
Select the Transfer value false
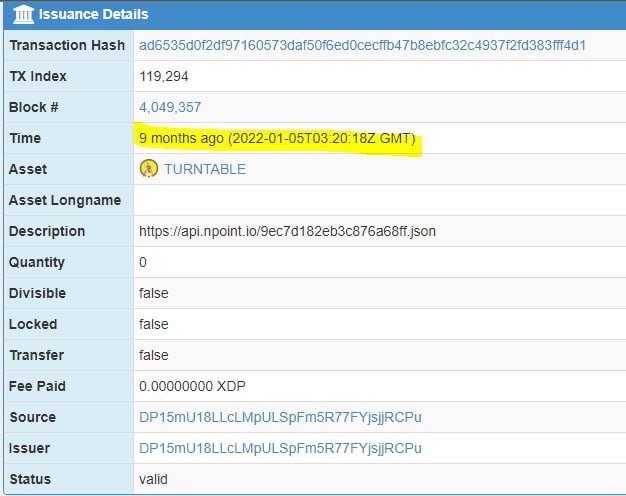(153, 355)
